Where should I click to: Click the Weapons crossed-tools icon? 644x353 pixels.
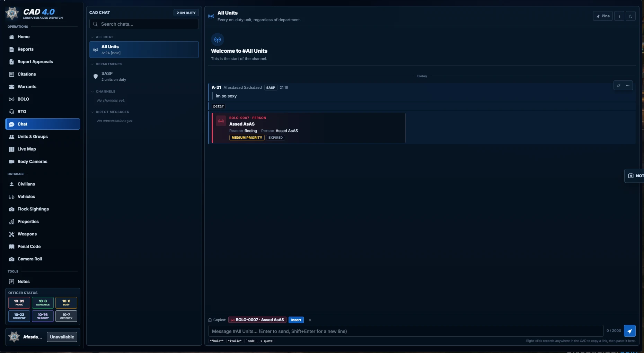pos(11,234)
